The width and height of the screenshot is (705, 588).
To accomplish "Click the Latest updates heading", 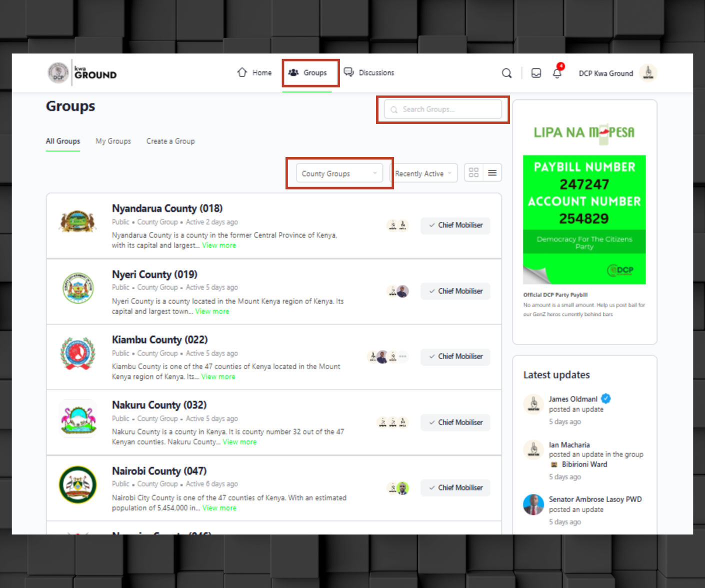I will (556, 374).
